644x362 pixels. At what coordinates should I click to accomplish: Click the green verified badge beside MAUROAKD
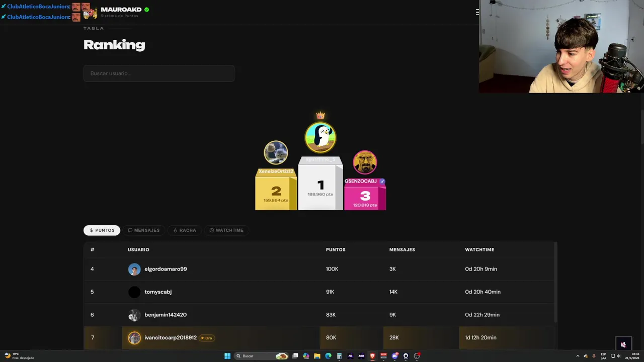pos(147,10)
